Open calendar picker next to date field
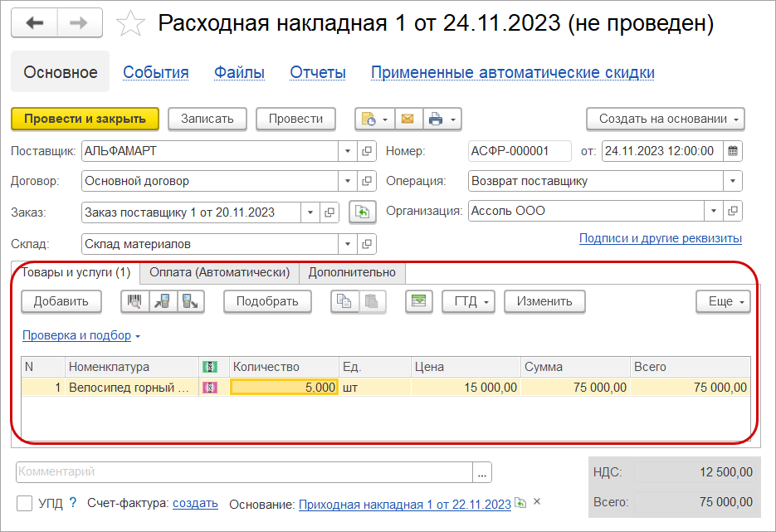This screenshot has height=532, width=776. click(x=733, y=151)
